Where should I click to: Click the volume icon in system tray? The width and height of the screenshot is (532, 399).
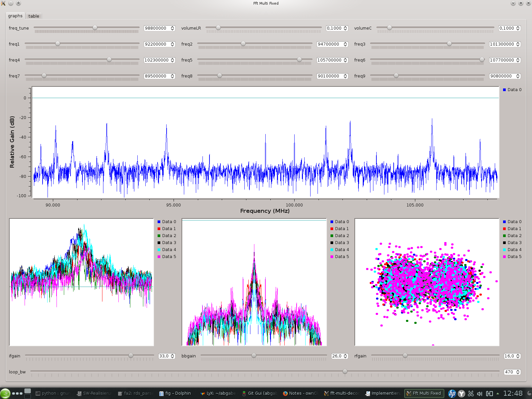tap(479, 393)
